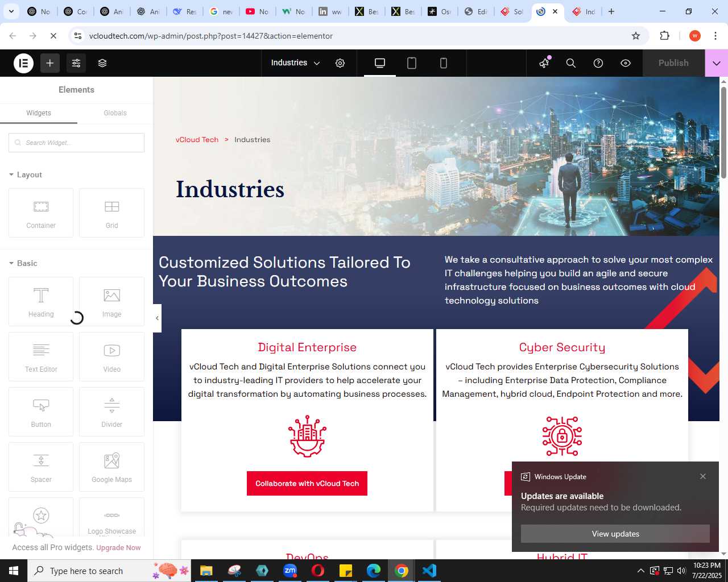Select the Google Maps widget
This screenshot has width=728, height=582.
click(x=111, y=467)
